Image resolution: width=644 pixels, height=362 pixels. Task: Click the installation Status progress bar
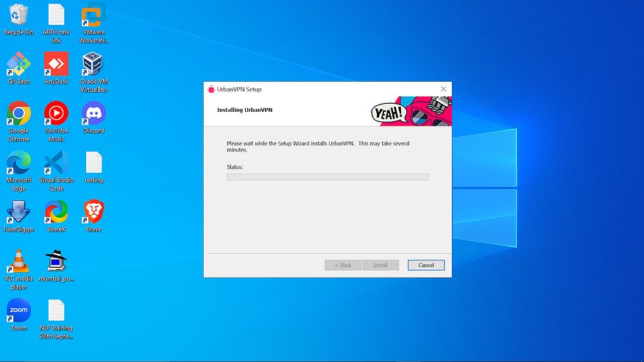click(328, 177)
